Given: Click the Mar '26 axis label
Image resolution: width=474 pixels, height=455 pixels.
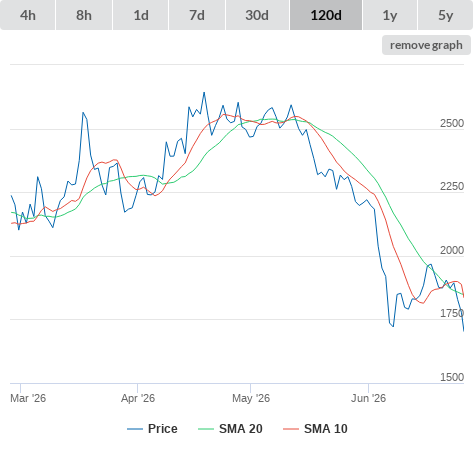Looking at the screenshot, I should point(28,398).
